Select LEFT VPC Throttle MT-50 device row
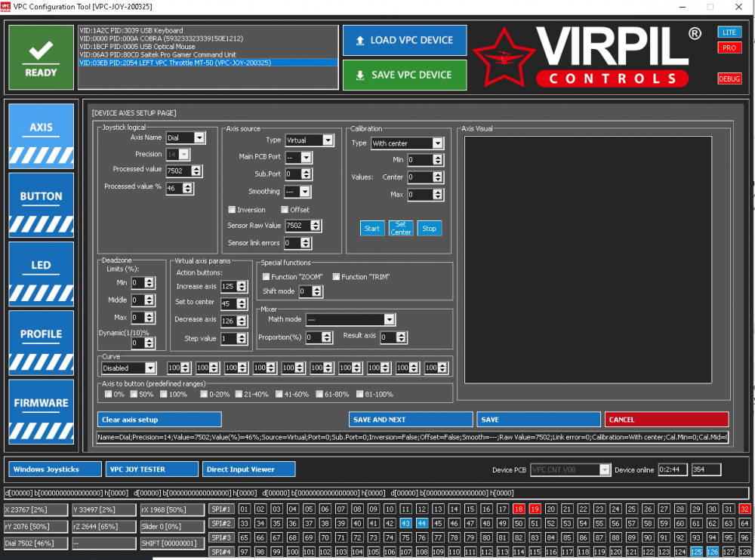The image size is (755, 560). tap(208, 63)
